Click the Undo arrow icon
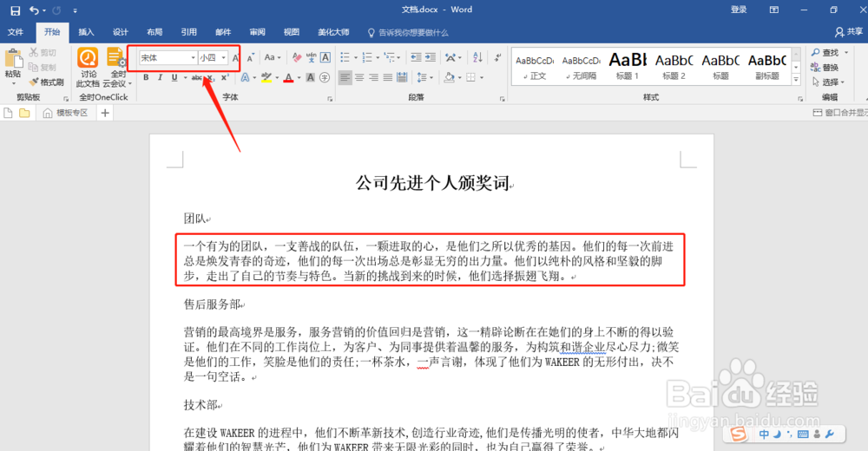This screenshot has width=868, height=451. (35, 10)
